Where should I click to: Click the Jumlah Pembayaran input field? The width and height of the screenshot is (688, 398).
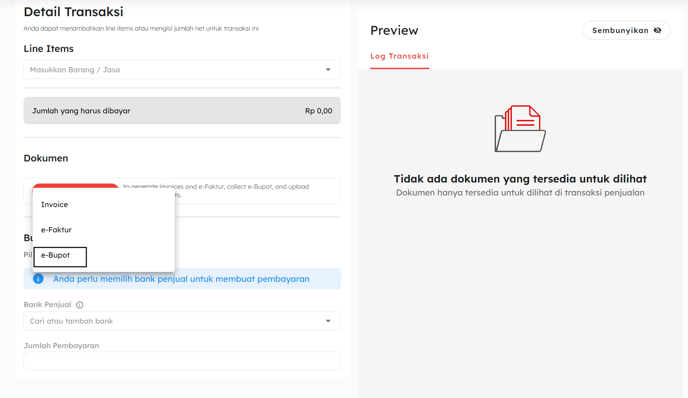182,361
